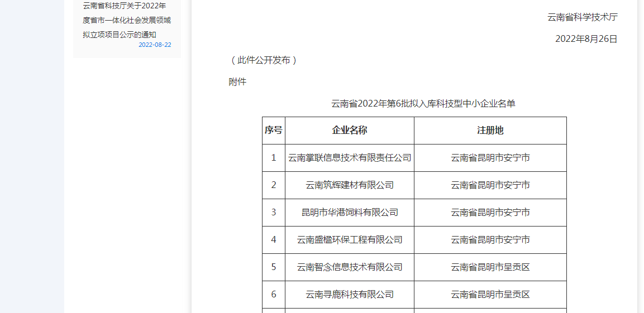Click the date 2022年8月26日
The height and width of the screenshot is (313, 644).
click(586, 39)
